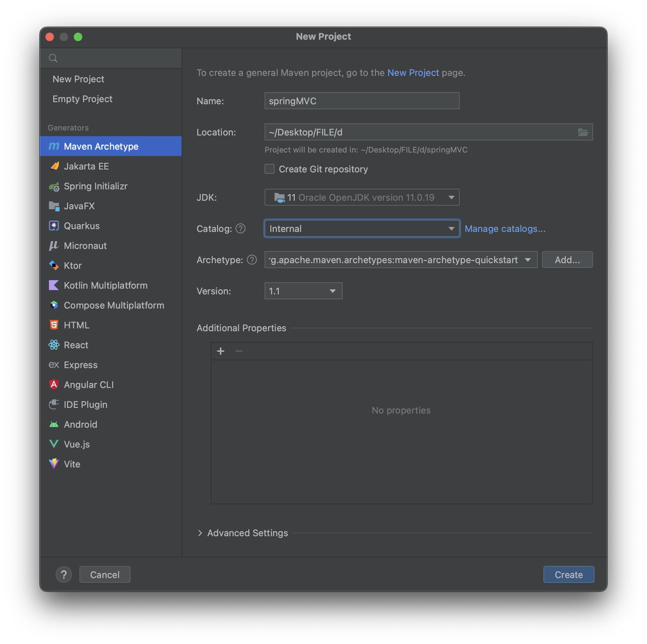
Task: Click the Location path field
Action: (428, 132)
